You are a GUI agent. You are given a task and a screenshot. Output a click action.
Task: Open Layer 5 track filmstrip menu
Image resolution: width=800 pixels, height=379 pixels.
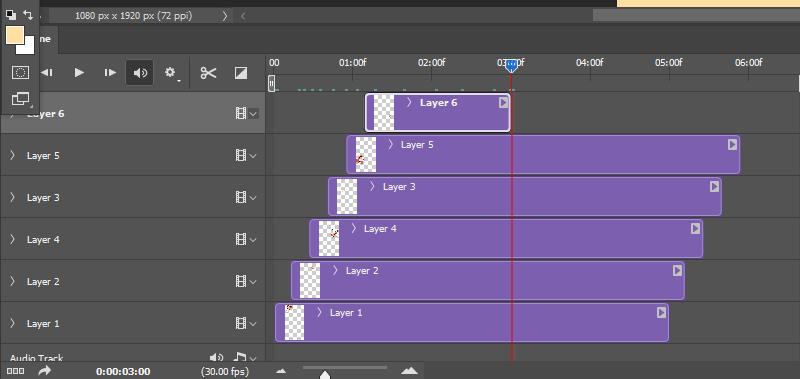[x=246, y=156]
